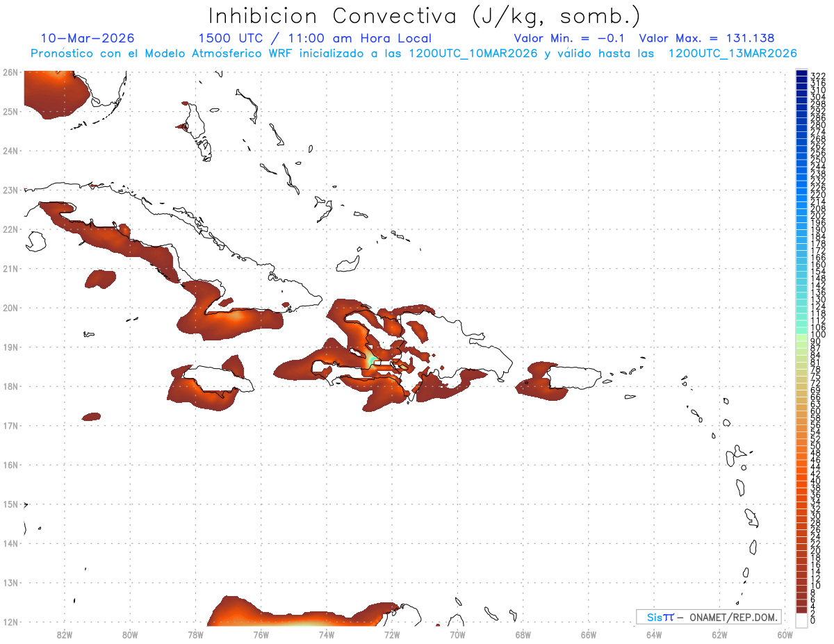Click the '74W' longitude label

[327, 634]
